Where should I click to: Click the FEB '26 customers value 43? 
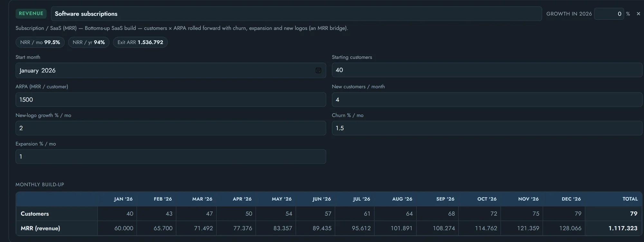[x=169, y=214]
